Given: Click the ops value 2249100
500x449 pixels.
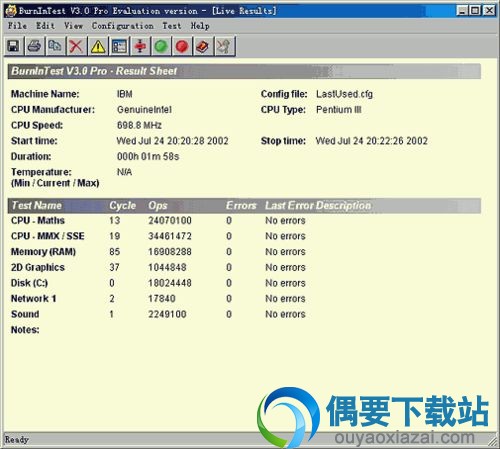Looking at the screenshot, I should tap(167, 314).
